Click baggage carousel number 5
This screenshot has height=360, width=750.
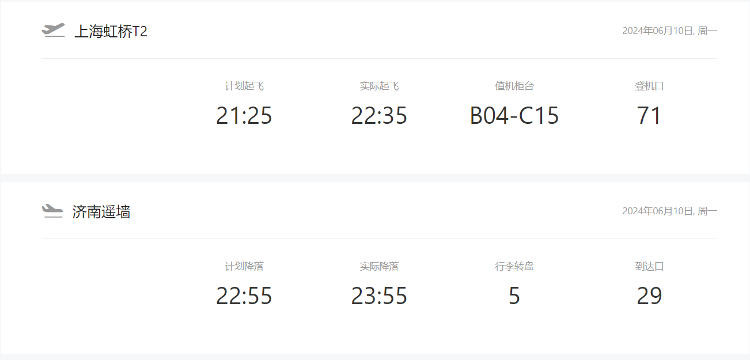click(x=514, y=295)
